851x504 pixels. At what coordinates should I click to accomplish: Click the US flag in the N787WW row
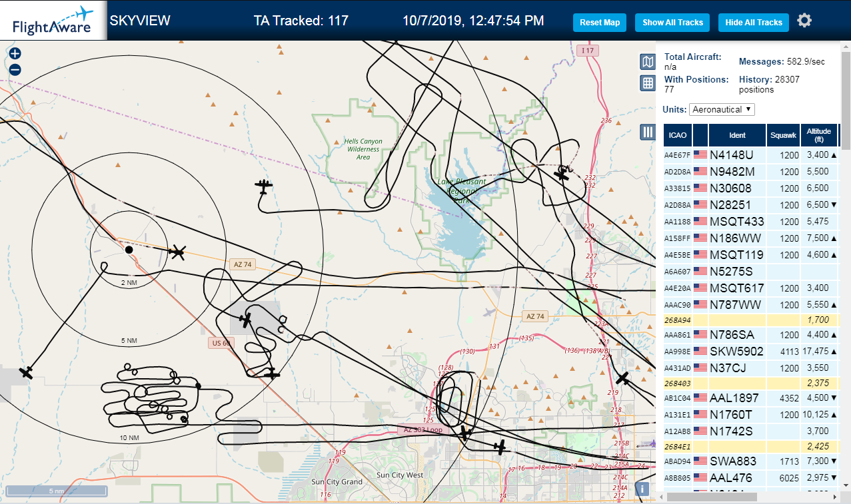click(700, 304)
